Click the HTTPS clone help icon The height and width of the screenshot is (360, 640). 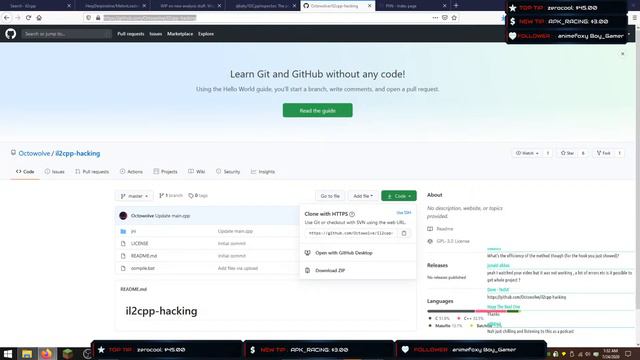[352, 214]
